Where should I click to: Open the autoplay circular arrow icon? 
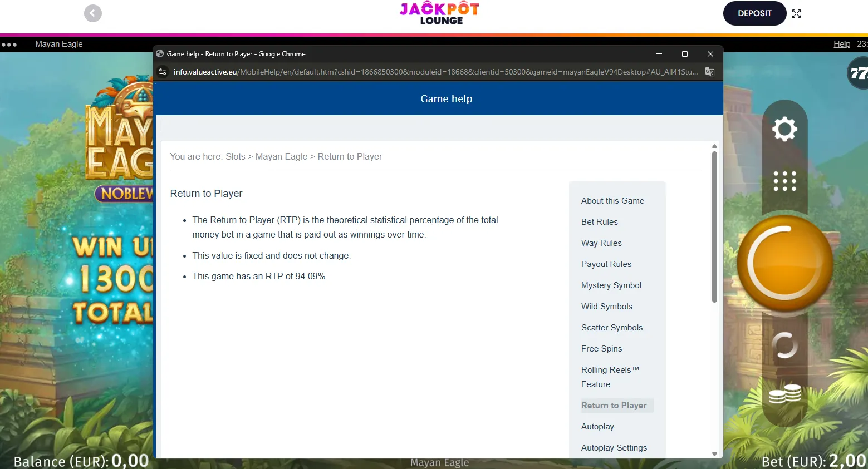click(x=784, y=345)
